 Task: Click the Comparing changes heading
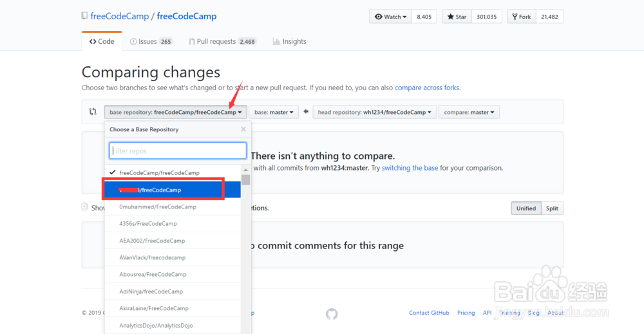click(151, 72)
